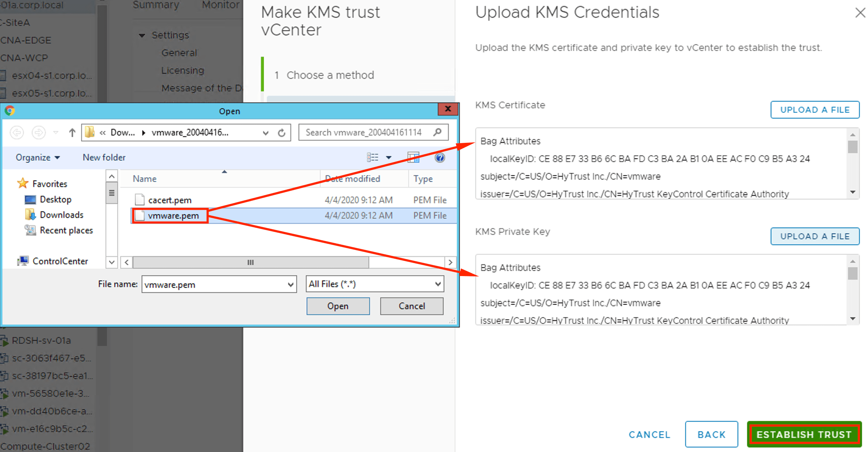Open the Desktop favorites location
This screenshot has height=452, width=868.
[x=55, y=199]
